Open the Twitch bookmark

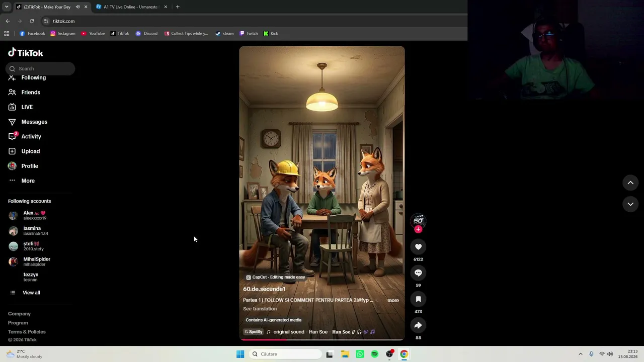249,34
